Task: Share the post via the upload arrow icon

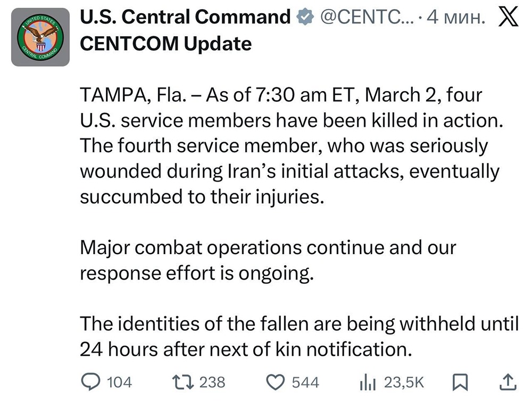Action: [508, 381]
